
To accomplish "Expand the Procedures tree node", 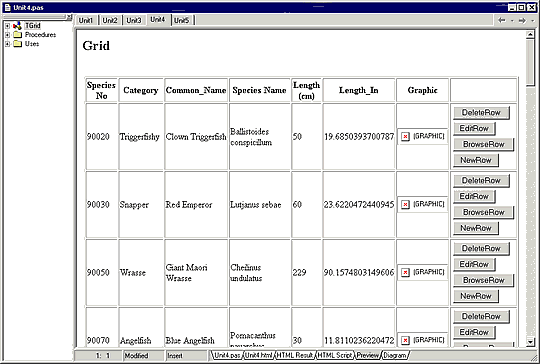I will pos(7,35).
